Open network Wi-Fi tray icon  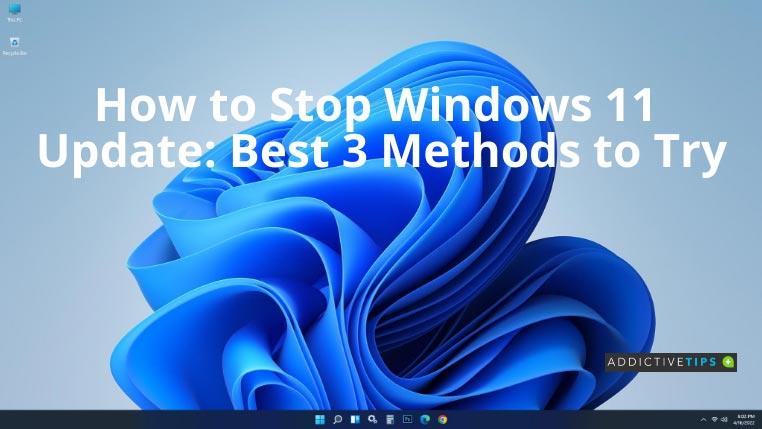coord(714,420)
